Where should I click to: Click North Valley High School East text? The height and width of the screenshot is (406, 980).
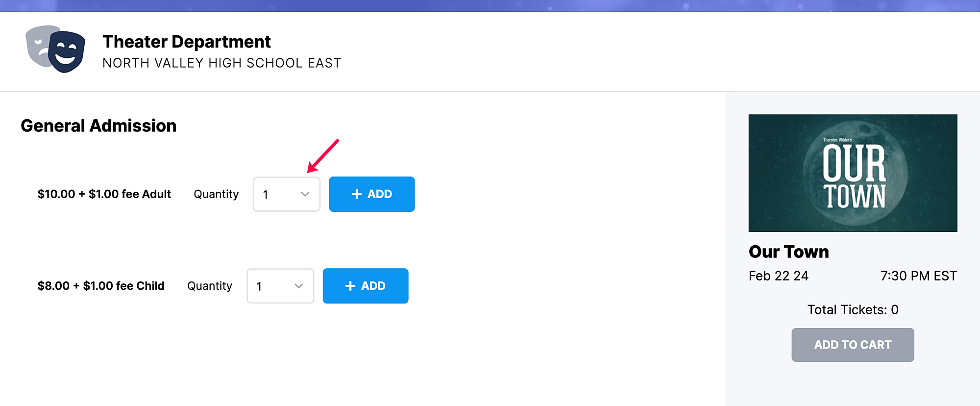(x=222, y=63)
